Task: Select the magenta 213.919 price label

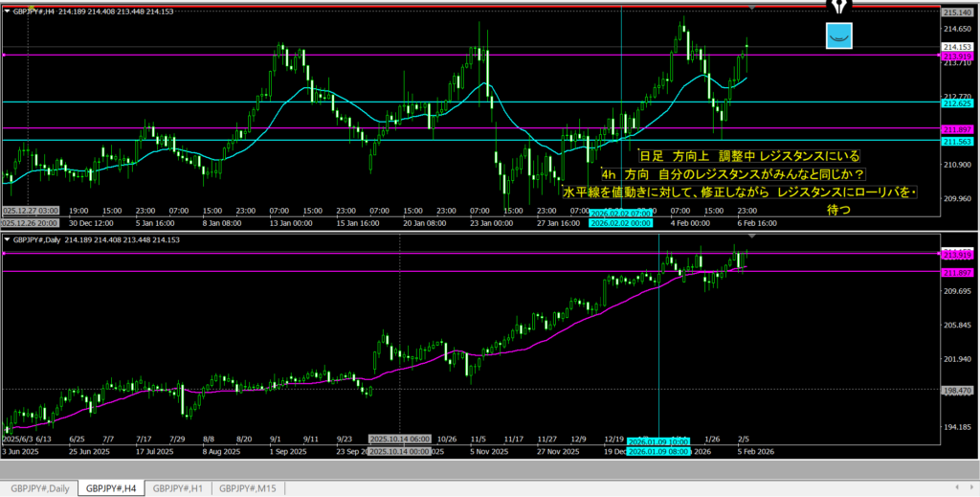Action: (x=958, y=56)
